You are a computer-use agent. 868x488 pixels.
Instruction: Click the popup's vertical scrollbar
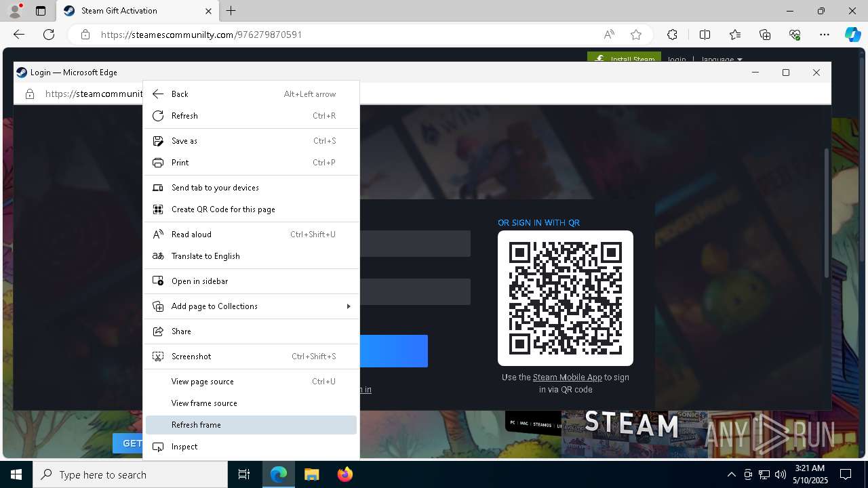point(827,212)
